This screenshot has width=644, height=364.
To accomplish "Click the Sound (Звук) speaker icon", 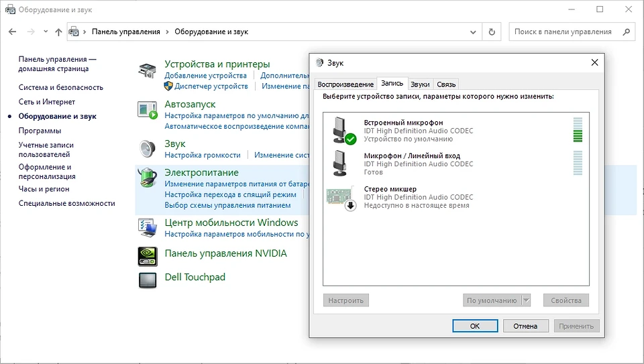I will (x=148, y=149).
